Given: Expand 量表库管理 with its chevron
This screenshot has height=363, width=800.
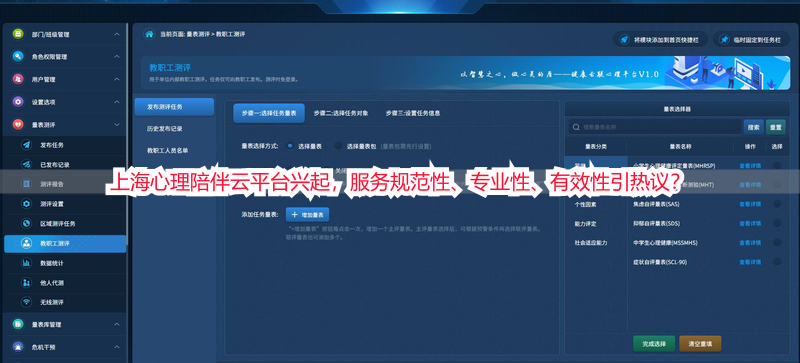Looking at the screenshot, I should coord(117,324).
